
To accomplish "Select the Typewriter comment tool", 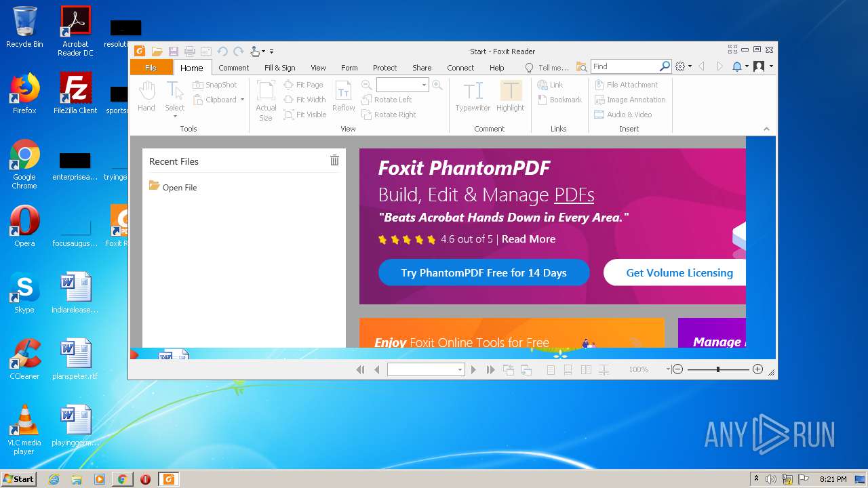I will pyautogui.click(x=473, y=97).
